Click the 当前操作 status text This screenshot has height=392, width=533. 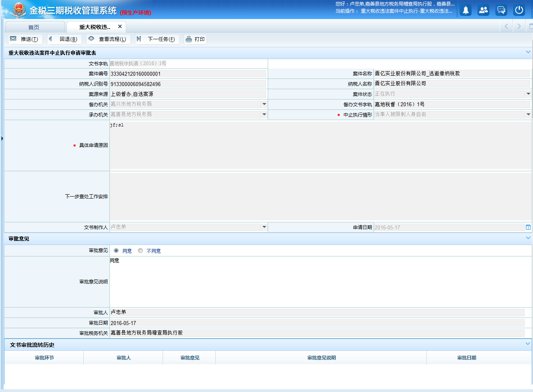[394, 11]
